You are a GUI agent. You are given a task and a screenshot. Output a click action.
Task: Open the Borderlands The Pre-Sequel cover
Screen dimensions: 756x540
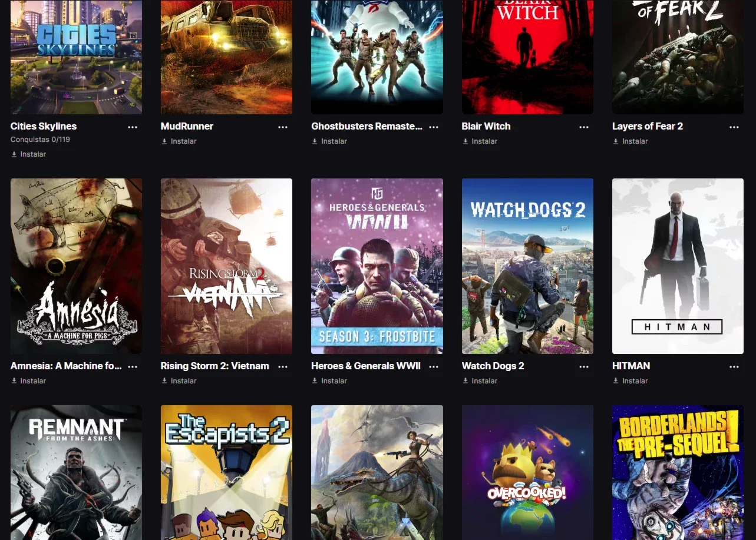(x=678, y=472)
